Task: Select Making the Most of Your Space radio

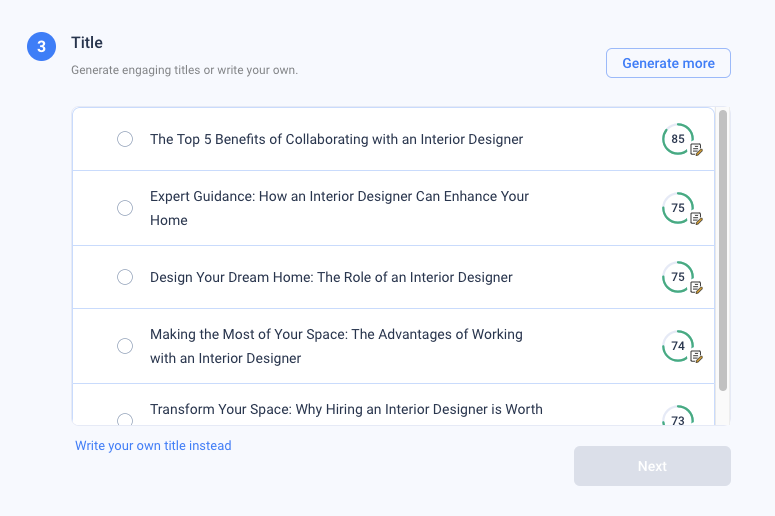Action: coord(125,346)
